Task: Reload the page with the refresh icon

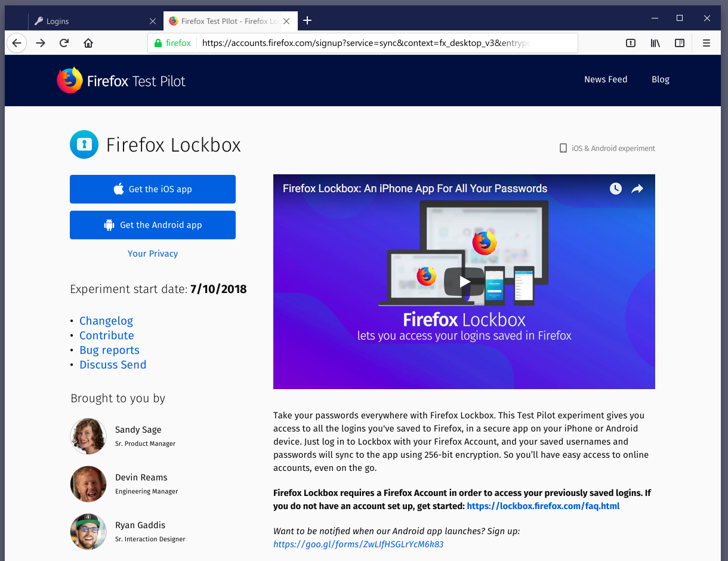Action: [64, 42]
